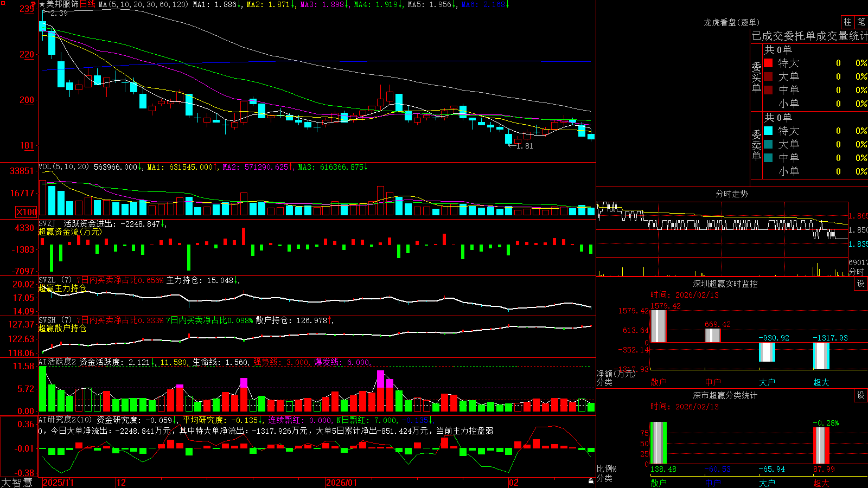Click the cyan 特大 swatch under 委卖单
The height and width of the screenshot is (488, 868).
pyautogui.click(x=768, y=131)
